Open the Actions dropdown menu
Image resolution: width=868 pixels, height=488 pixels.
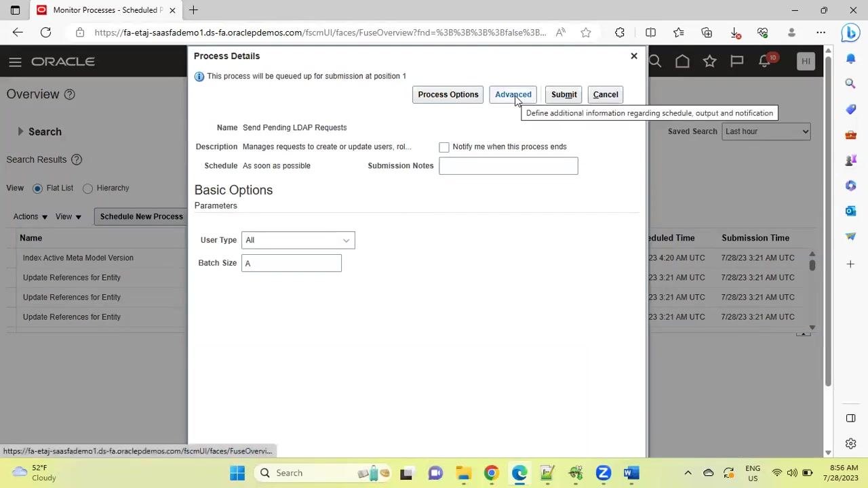(31, 216)
